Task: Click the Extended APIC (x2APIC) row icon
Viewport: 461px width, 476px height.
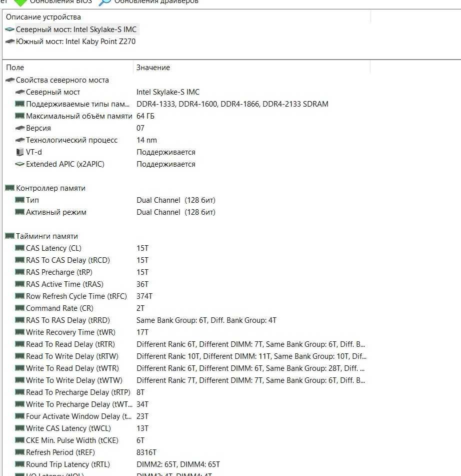Action: (x=19, y=164)
